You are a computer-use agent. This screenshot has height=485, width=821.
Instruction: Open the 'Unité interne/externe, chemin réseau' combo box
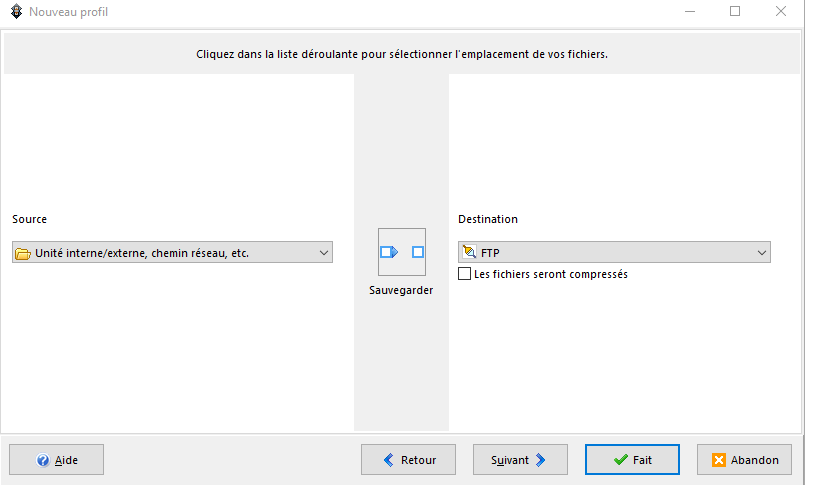coord(170,253)
